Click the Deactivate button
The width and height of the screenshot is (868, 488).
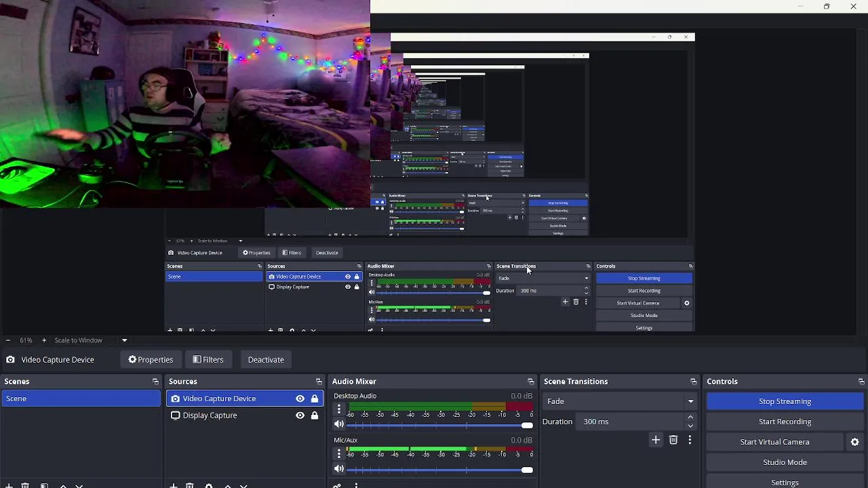[x=266, y=360]
